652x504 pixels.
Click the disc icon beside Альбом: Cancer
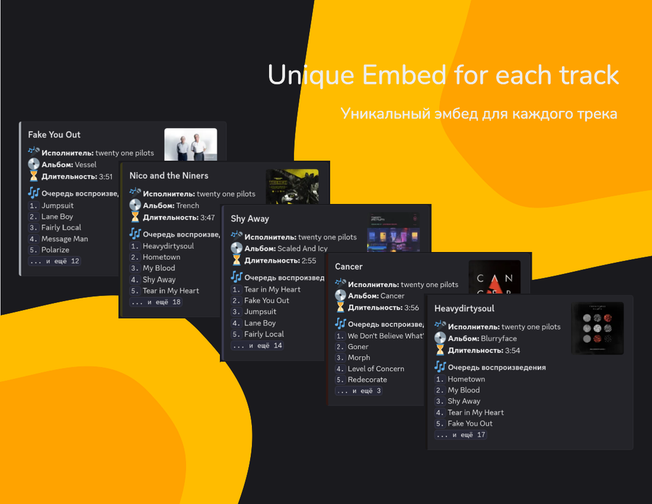[x=340, y=295]
